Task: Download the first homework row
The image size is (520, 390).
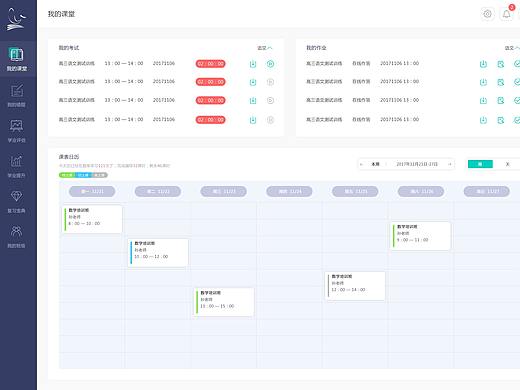Action: click(x=483, y=64)
